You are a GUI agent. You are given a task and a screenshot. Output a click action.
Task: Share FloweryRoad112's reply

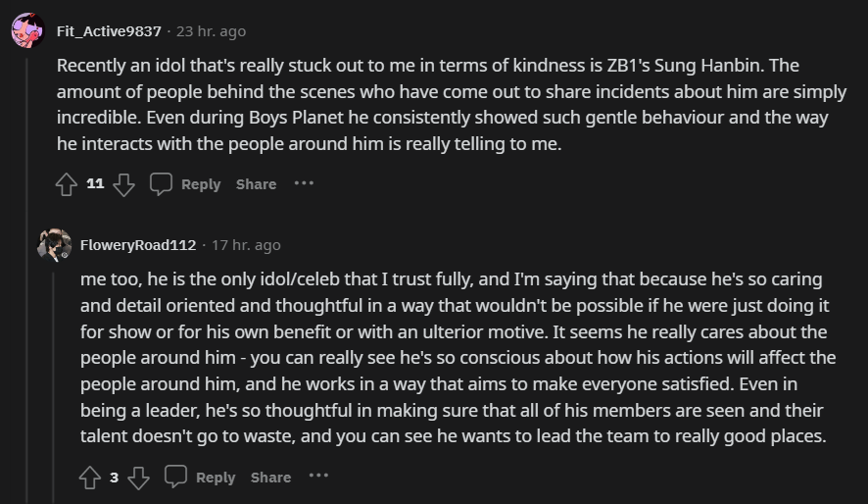pyautogui.click(x=270, y=478)
